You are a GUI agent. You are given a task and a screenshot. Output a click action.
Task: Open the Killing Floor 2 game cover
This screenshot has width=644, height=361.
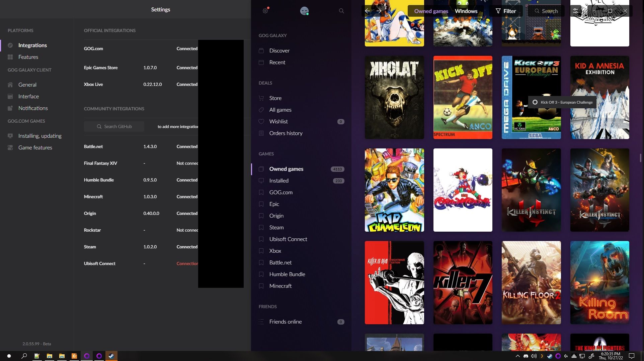[531, 282]
